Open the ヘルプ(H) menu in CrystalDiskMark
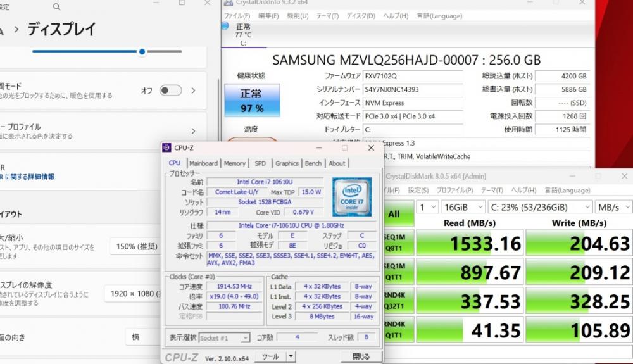 [523, 191]
